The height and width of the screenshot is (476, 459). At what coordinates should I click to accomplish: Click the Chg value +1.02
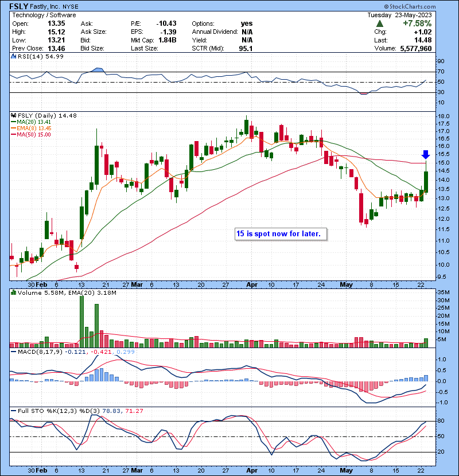pyautogui.click(x=422, y=32)
